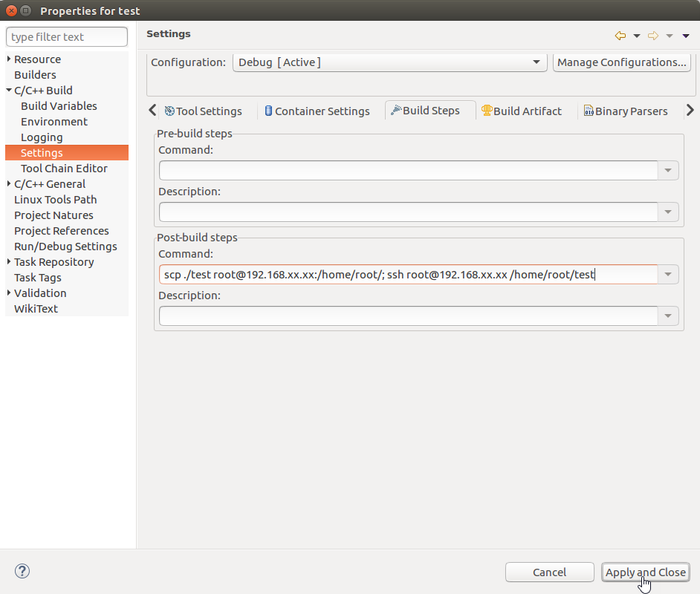The image size is (700, 594).
Task: Click the pre-build Command input field
Action: [409, 170]
